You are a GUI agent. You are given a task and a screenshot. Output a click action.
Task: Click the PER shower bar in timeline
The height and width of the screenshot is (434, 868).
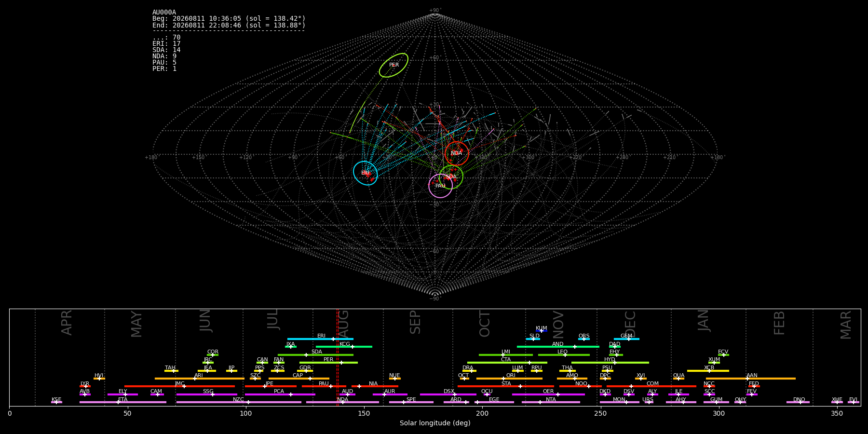(x=328, y=363)
